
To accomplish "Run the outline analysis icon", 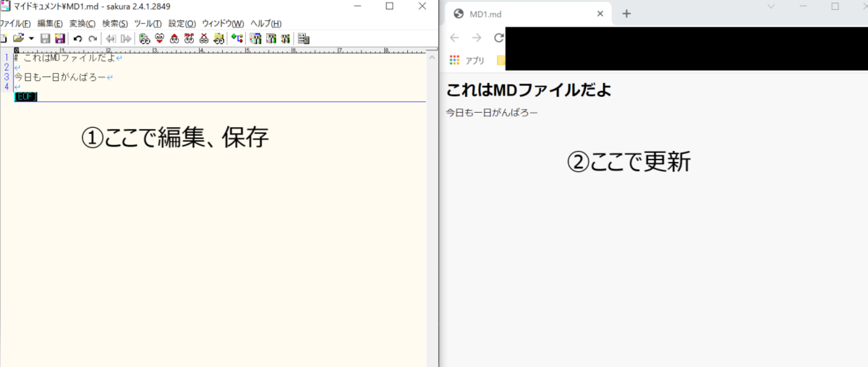I will (x=237, y=38).
